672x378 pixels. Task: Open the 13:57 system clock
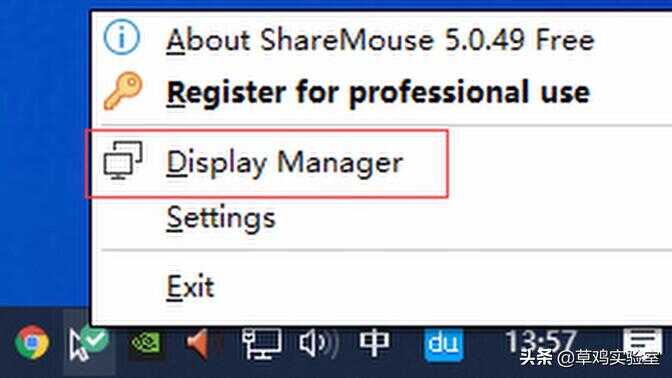point(541,341)
